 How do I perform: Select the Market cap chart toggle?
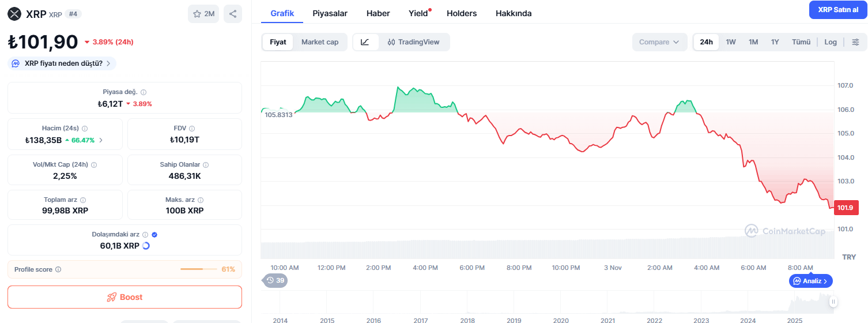click(320, 42)
